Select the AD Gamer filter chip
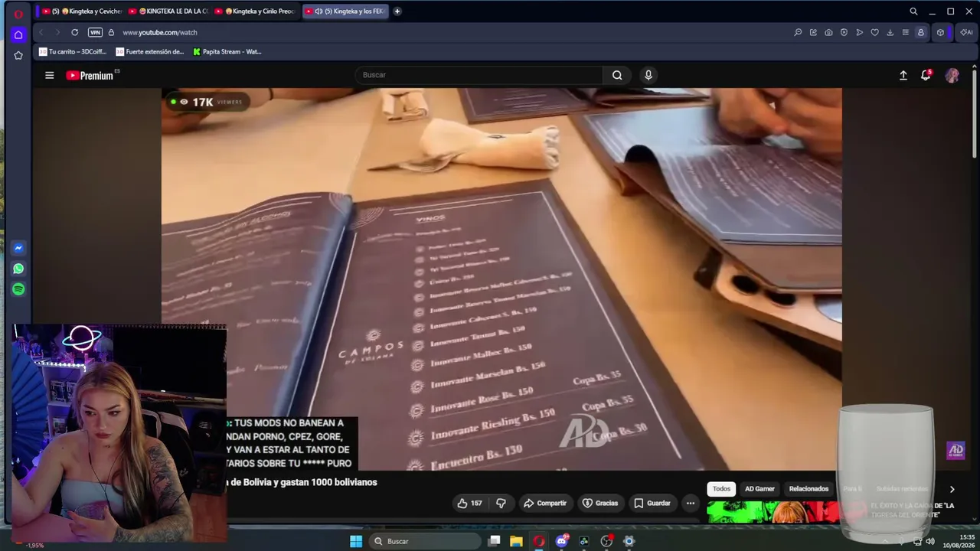Screen dimensions: 980x551 point(759,489)
